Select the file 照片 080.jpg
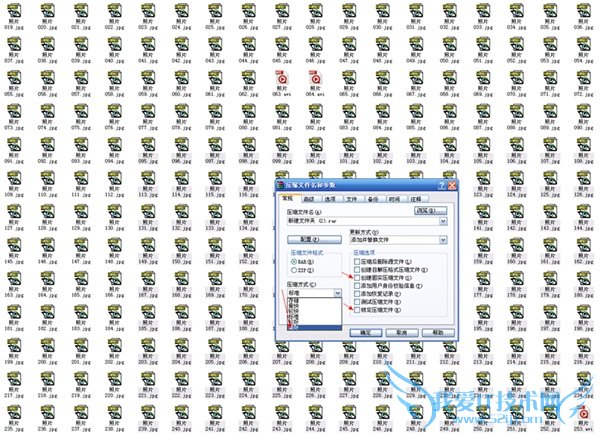The image size is (600, 434). click(248, 117)
